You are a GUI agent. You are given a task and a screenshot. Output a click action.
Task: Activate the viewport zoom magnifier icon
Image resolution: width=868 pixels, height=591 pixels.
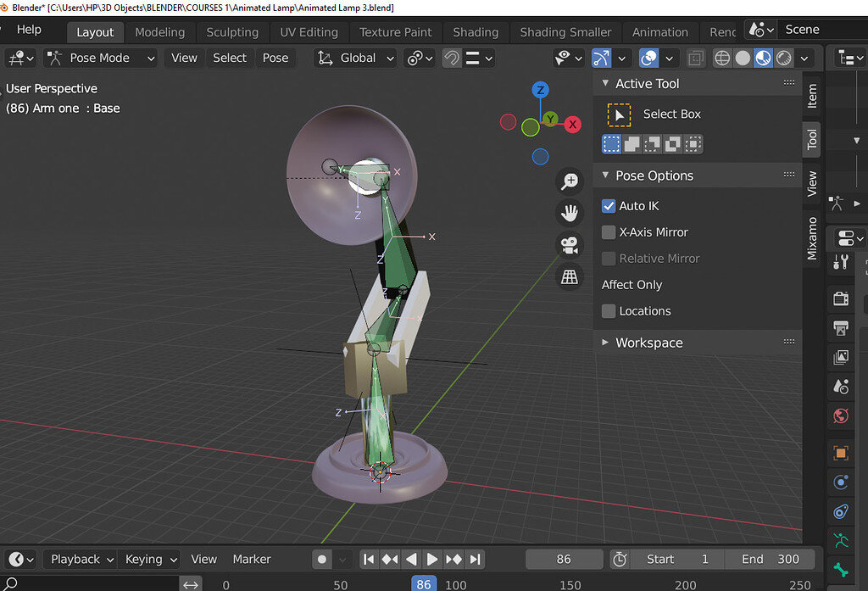570,181
